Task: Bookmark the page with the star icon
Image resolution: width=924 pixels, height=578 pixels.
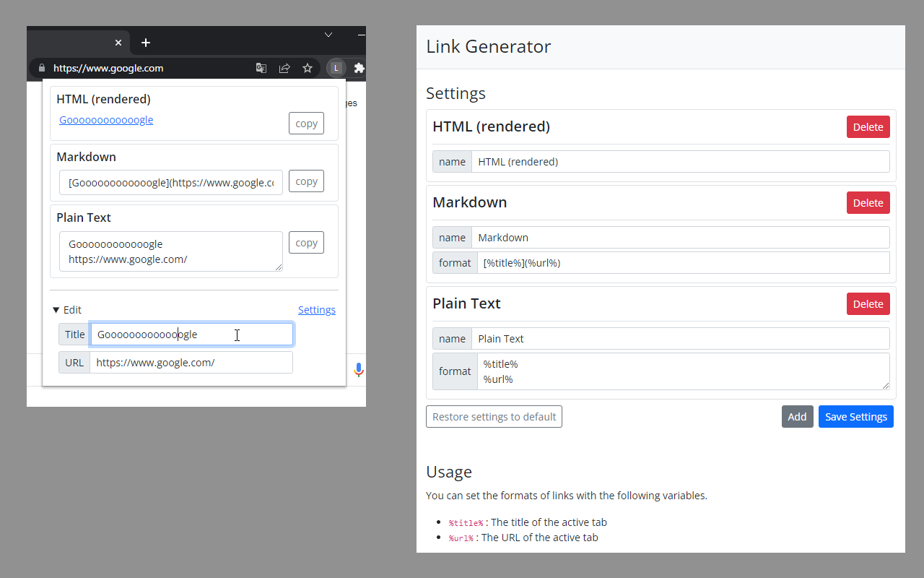Action: point(308,67)
